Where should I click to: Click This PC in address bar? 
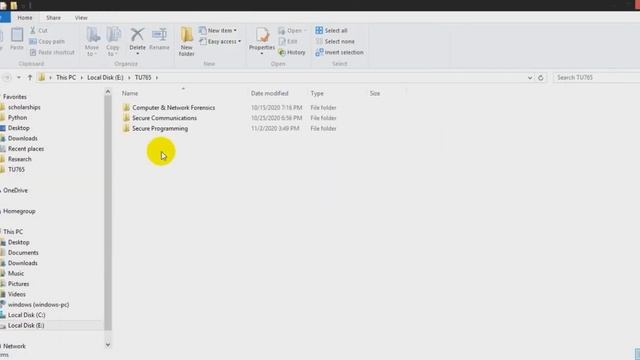click(x=66, y=78)
